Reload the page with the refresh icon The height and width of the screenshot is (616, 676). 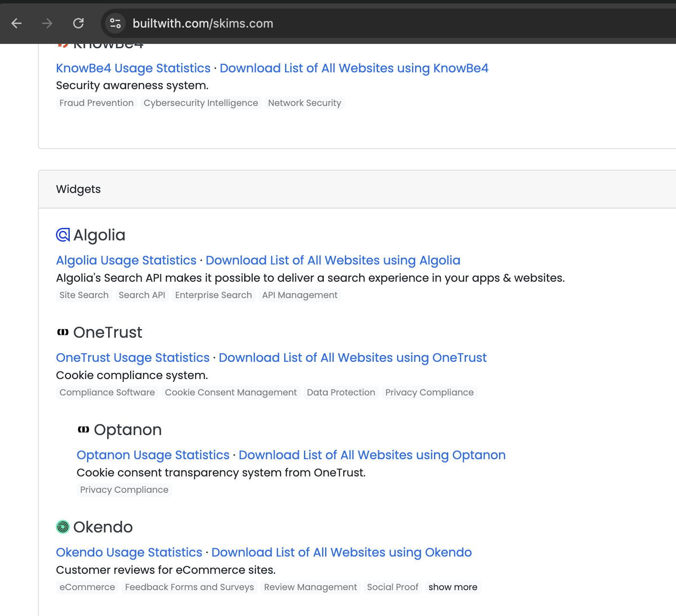coord(78,23)
